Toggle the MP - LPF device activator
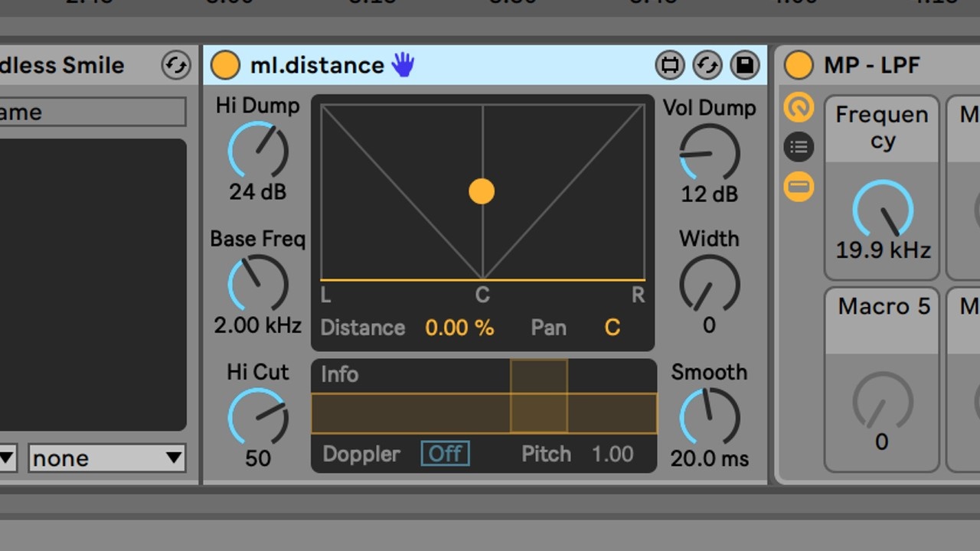 [x=799, y=65]
